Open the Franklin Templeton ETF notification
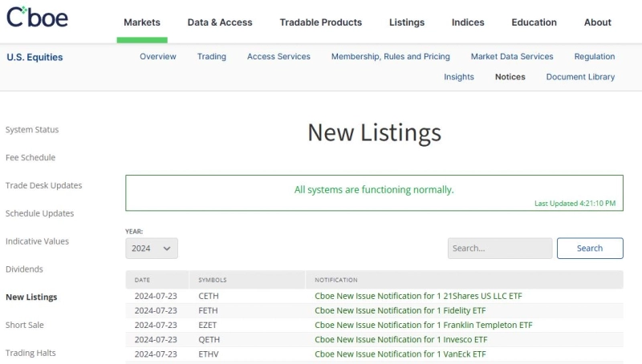 (423, 325)
